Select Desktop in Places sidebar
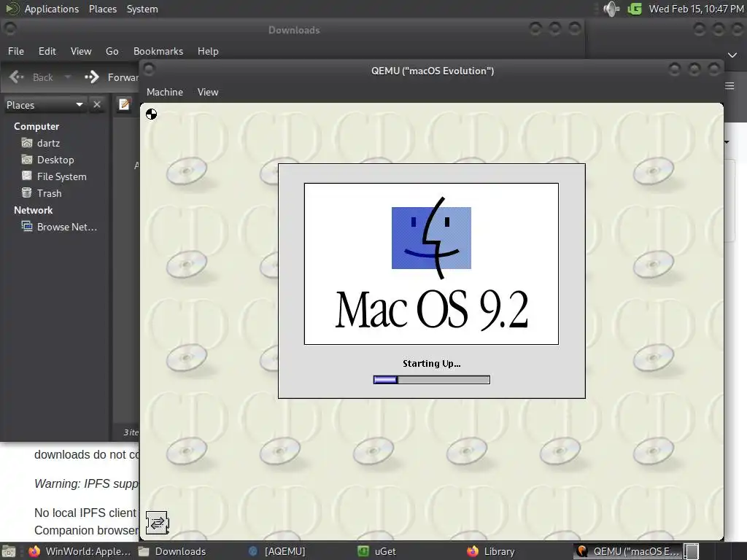The height and width of the screenshot is (560, 747). pos(55,160)
